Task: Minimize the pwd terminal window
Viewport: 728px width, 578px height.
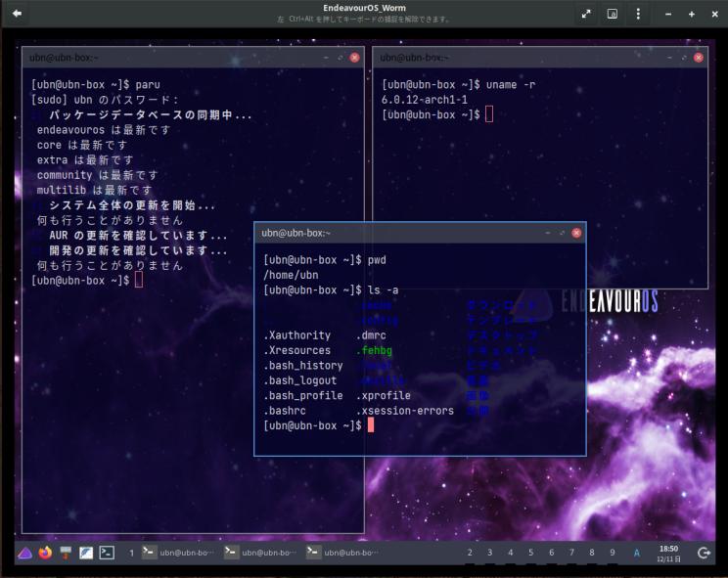Action: point(548,233)
